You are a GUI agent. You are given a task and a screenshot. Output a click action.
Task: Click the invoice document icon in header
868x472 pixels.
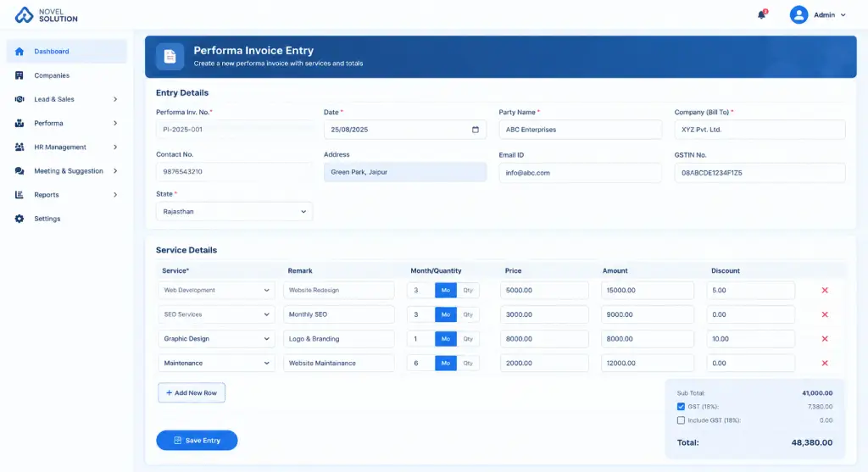(x=170, y=57)
